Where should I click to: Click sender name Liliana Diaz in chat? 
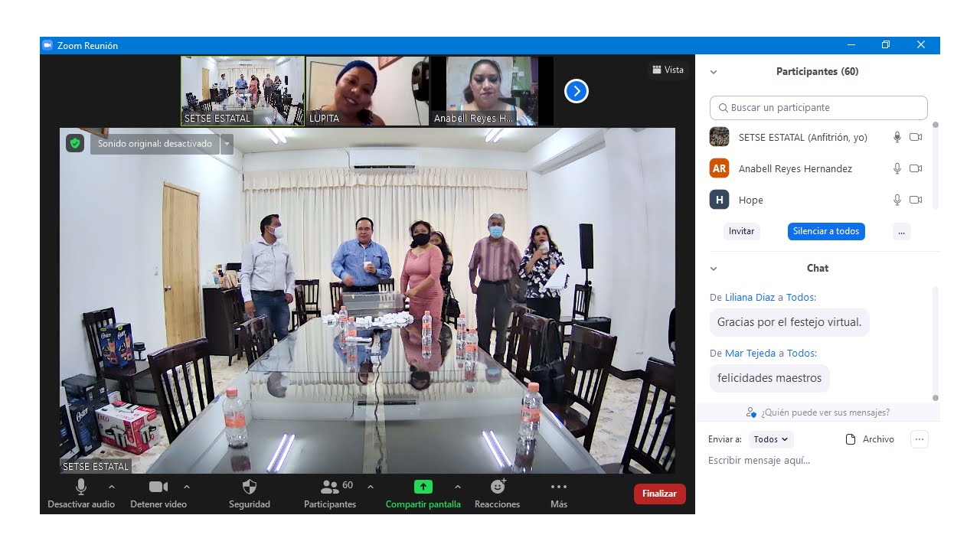(x=750, y=297)
